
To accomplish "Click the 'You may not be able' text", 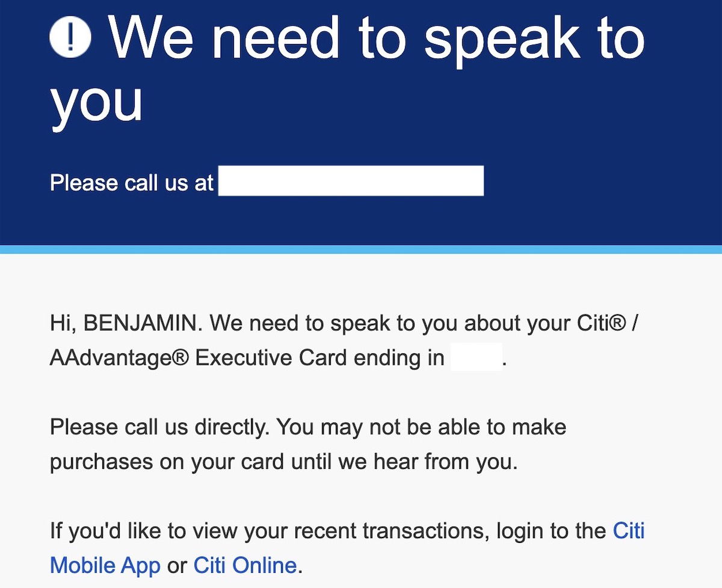I will tap(377, 427).
